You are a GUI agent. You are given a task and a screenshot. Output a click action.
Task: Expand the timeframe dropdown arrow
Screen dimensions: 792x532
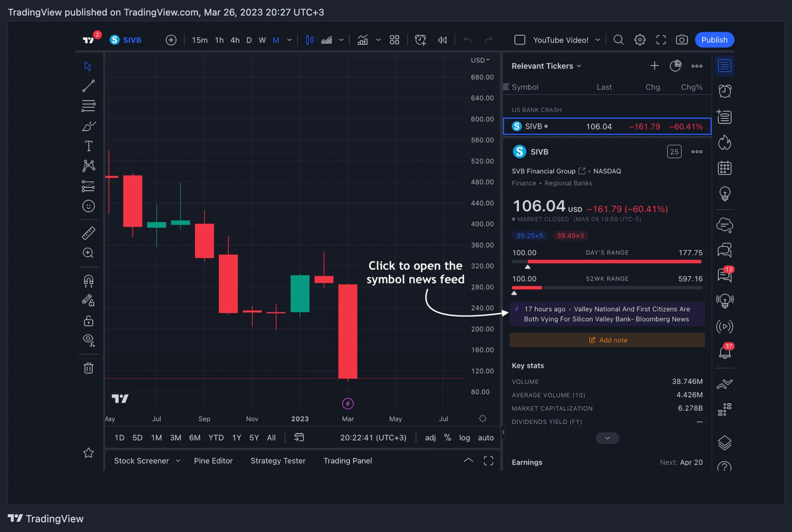pyautogui.click(x=289, y=40)
